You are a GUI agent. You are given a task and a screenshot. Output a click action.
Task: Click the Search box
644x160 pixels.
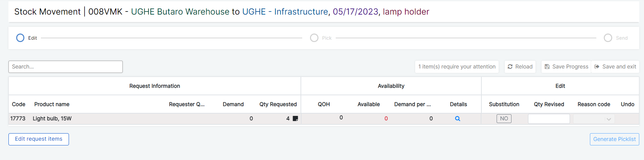66,67
